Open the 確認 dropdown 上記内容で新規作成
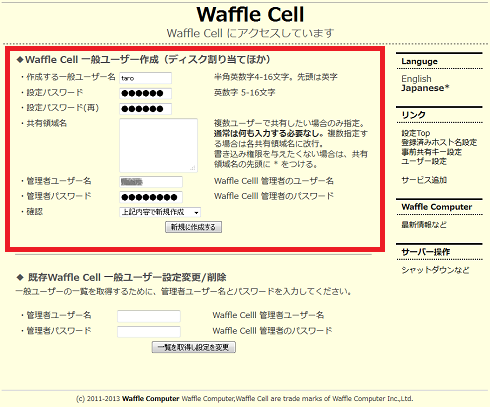The image size is (490, 407). 160,212
